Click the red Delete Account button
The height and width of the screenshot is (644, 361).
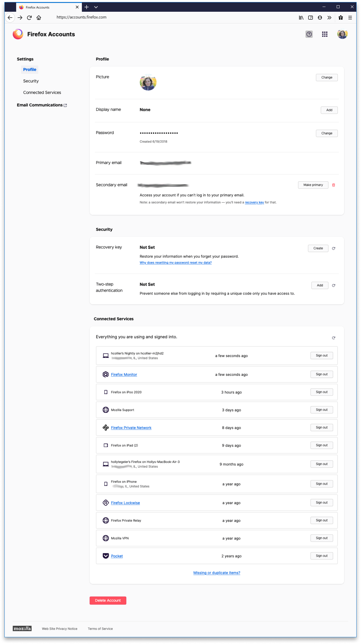click(x=108, y=601)
